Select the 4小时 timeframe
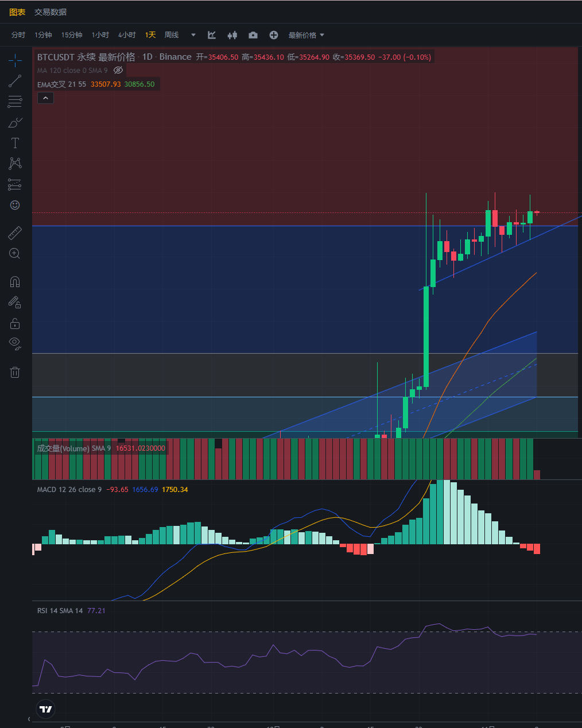The image size is (582, 728). [127, 35]
